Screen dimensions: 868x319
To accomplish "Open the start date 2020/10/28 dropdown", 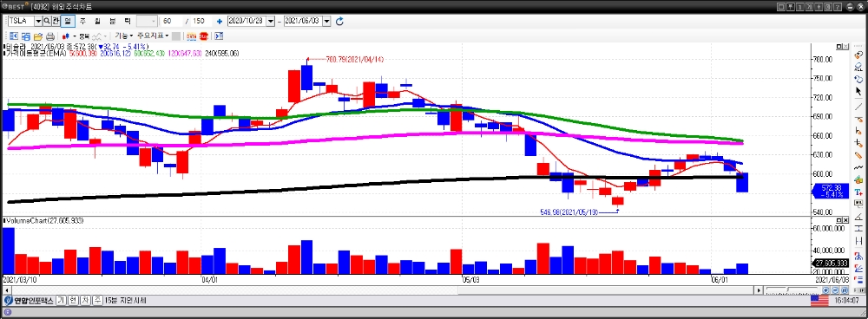I will tap(271, 21).
